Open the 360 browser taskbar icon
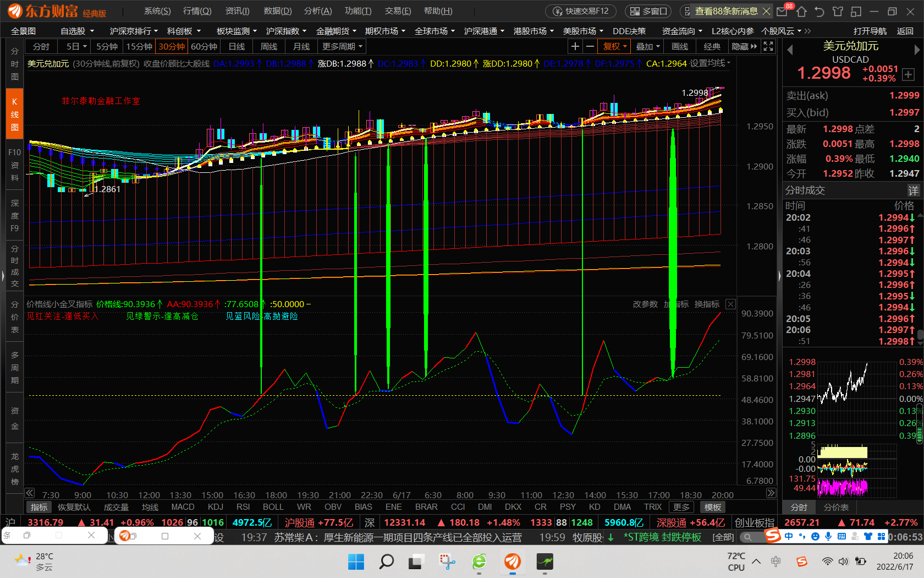Image resolution: width=924 pixels, height=578 pixels. tap(479, 561)
